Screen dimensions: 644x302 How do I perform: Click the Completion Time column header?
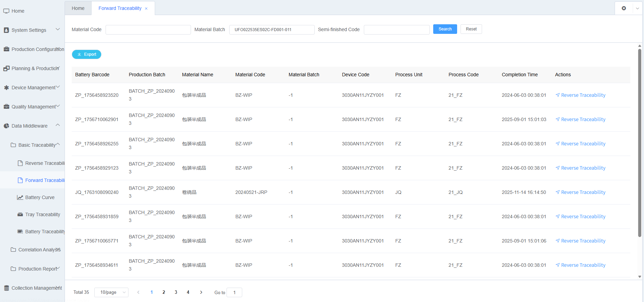coord(520,75)
